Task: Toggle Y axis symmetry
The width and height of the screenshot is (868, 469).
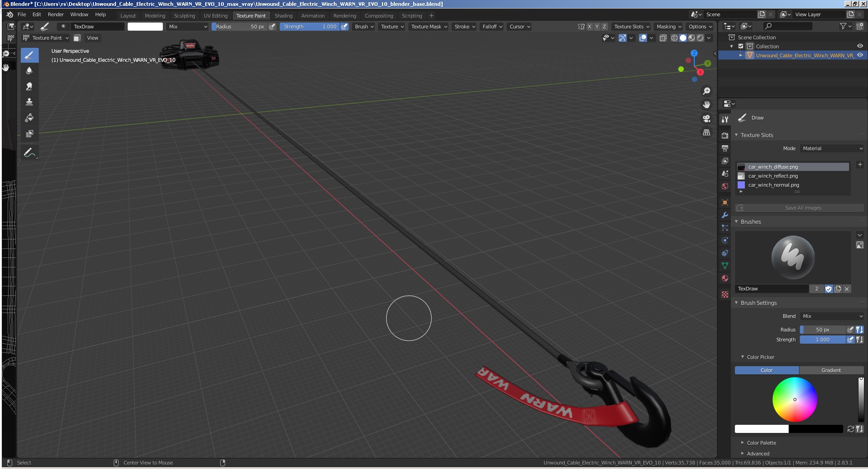Action: (x=597, y=27)
